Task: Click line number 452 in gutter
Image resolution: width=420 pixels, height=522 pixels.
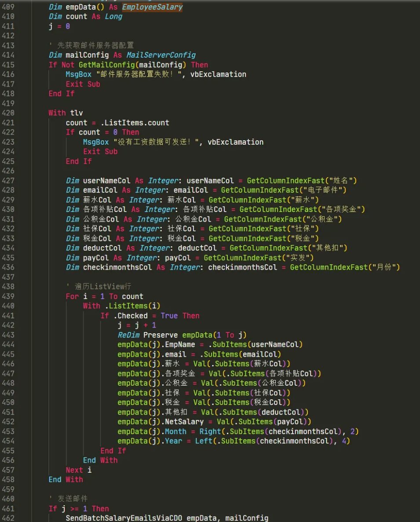Action: [x=8, y=421]
